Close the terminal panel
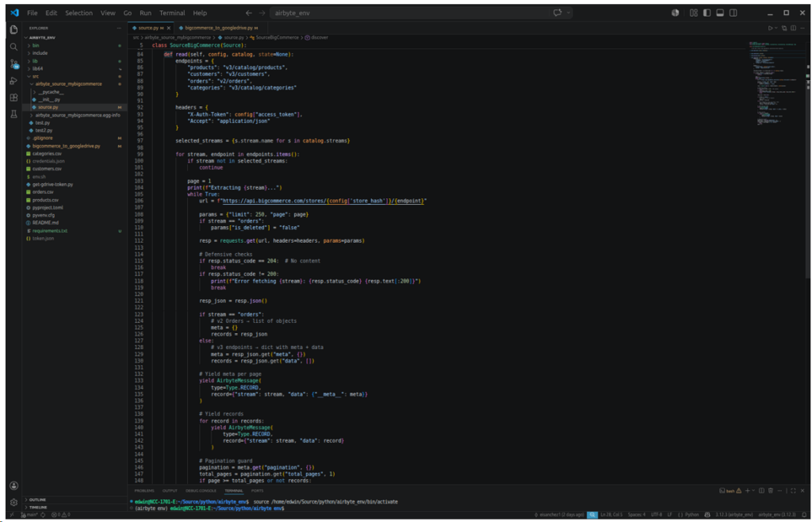Image resolution: width=812 pixels, height=522 pixels. (802, 490)
